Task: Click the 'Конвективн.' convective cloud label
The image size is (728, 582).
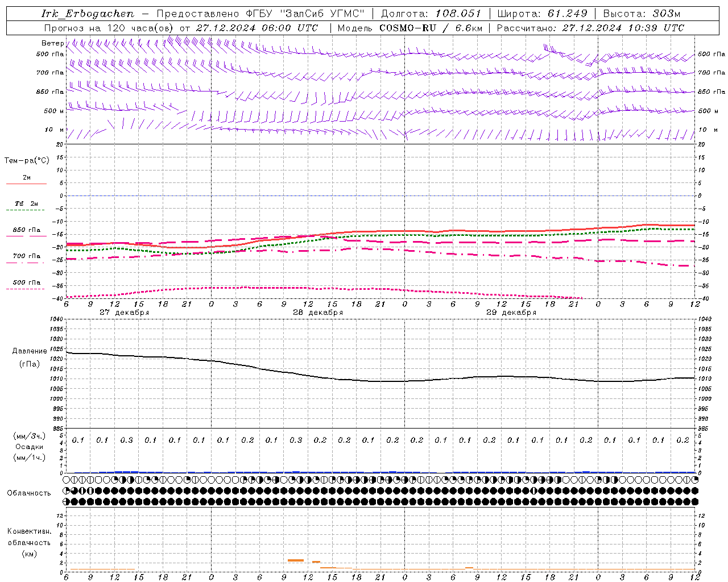Action: [29, 531]
